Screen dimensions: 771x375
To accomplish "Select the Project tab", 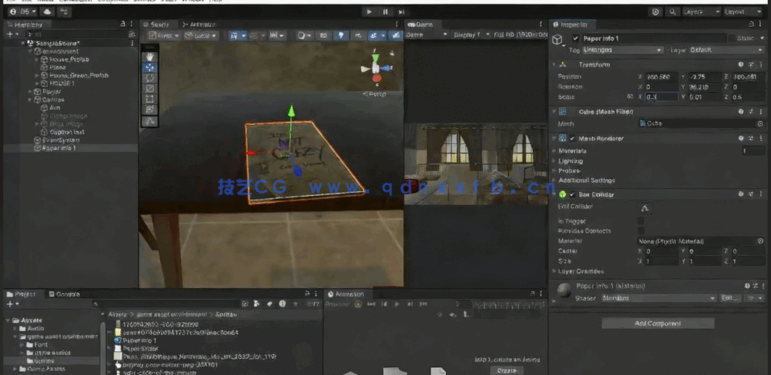I will (x=21, y=294).
